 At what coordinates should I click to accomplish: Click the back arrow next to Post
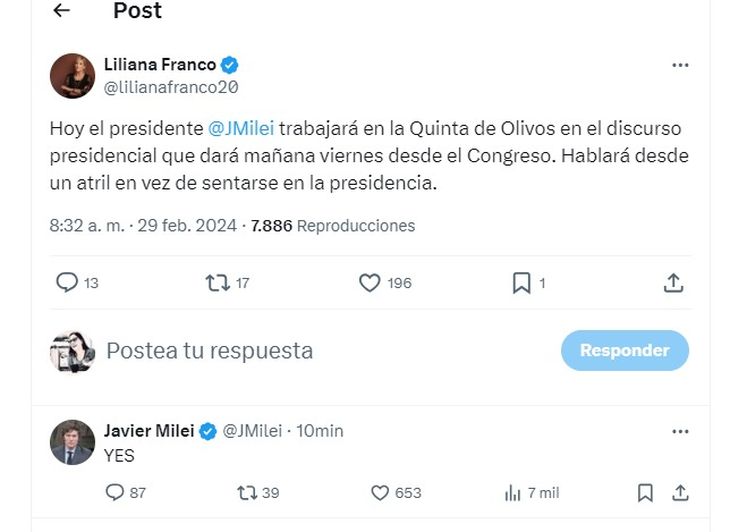click(x=62, y=11)
